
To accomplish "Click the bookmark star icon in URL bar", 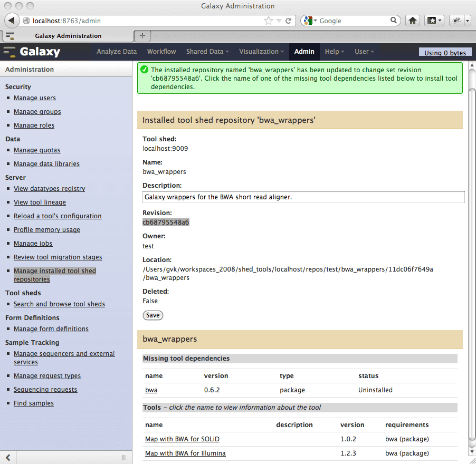I will [269, 21].
